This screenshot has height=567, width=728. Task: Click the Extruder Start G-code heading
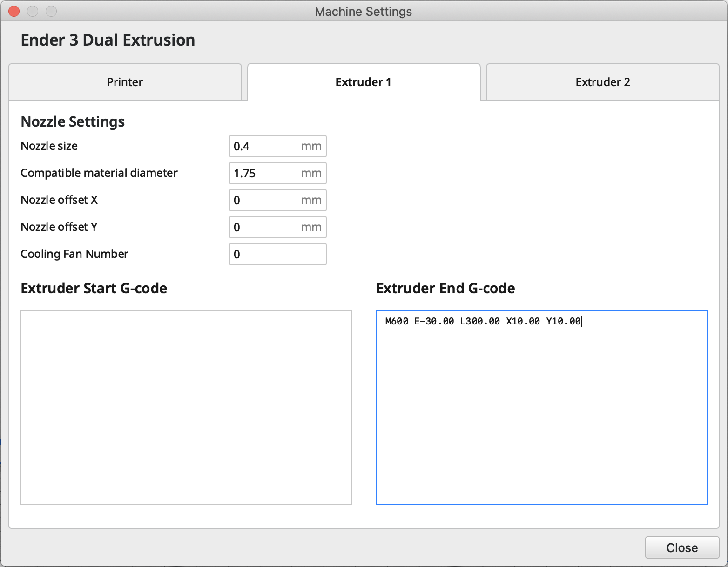[94, 288]
